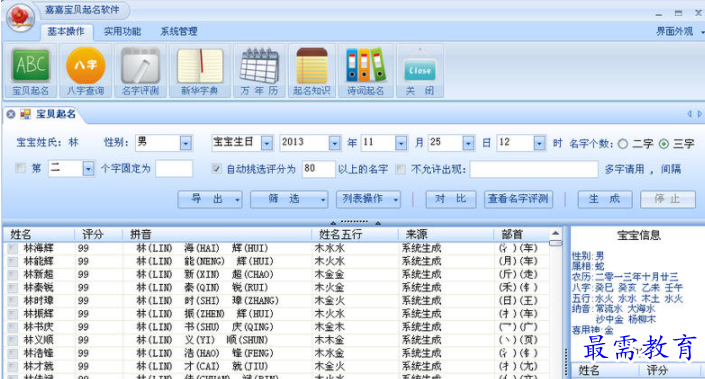Select the 二字 name length radio
The width and height of the screenshot is (705, 379).
[623, 144]
